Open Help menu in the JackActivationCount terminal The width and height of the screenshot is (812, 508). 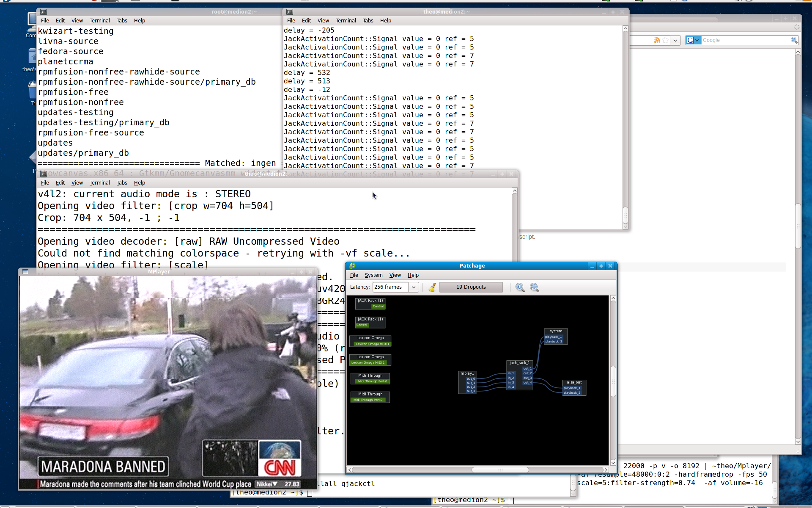(385, 21)
